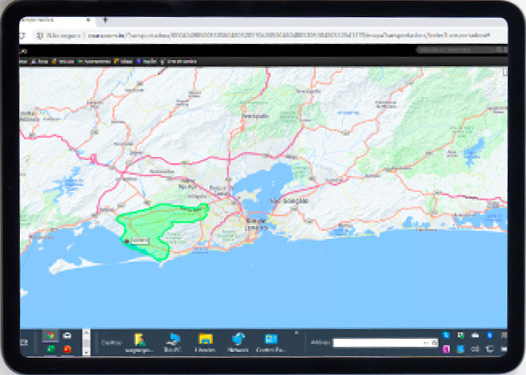Expand the taskbar Address dropdown arrow
The height and width of the screenshot is (375, 526).
[426, 342]
